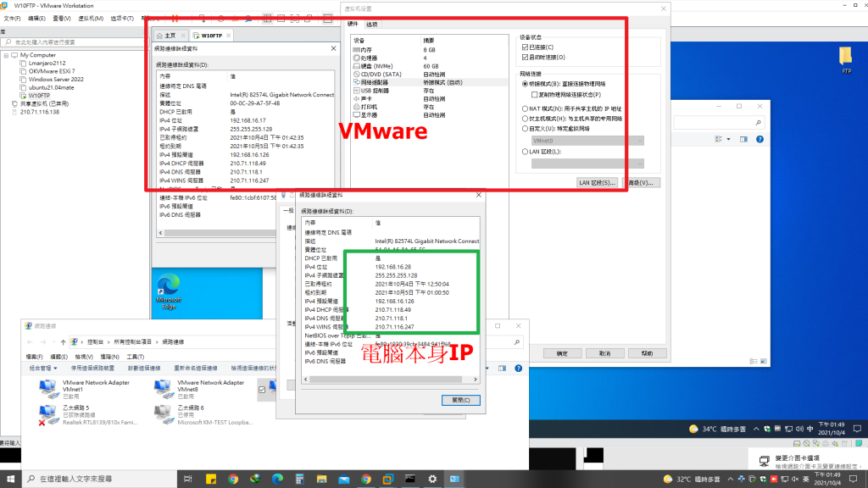The height and width of the screenshot is (488, 868).
Task: Open the 編輯(E) menu in VMware Workstation
Action: point(36,19)
